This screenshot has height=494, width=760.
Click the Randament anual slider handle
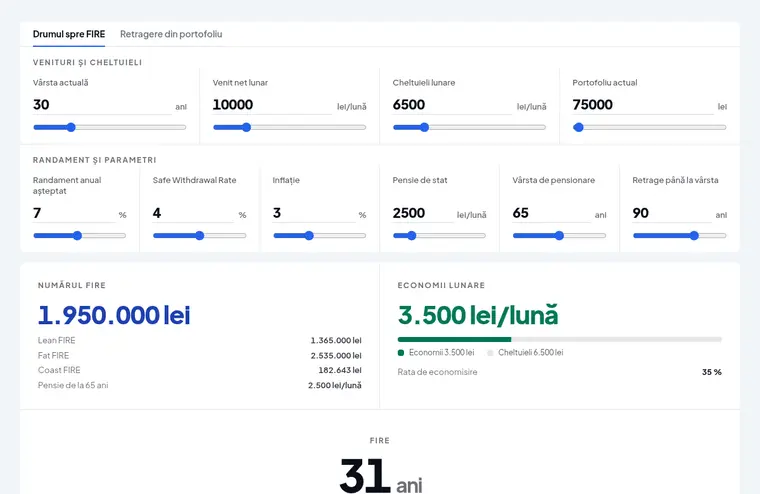tap(77, 236)
